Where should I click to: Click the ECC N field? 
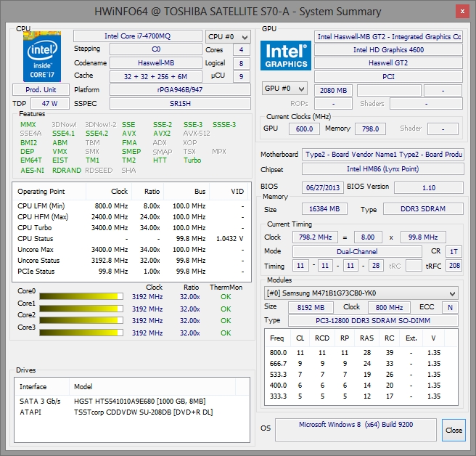[x=450, y=307]
